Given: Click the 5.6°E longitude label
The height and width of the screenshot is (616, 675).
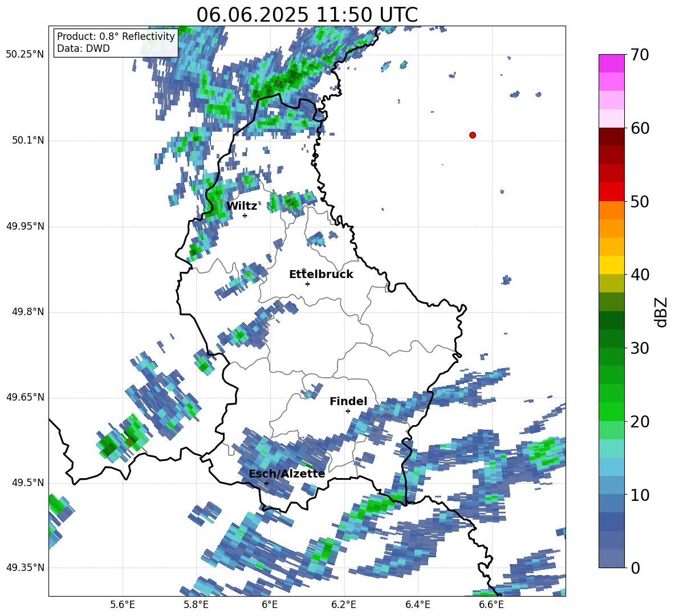Looking at the screenshot, I should tap(123, 605).
